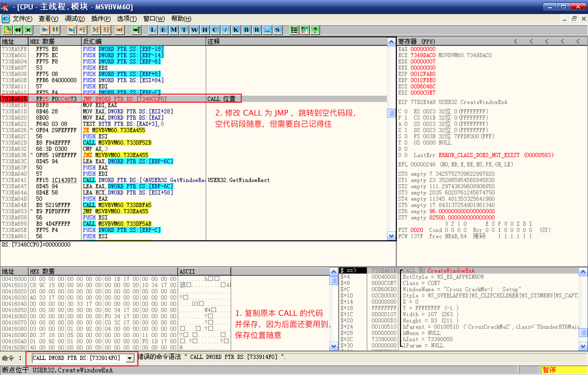Pause program execution
The image size is (588, 375).
55,30
